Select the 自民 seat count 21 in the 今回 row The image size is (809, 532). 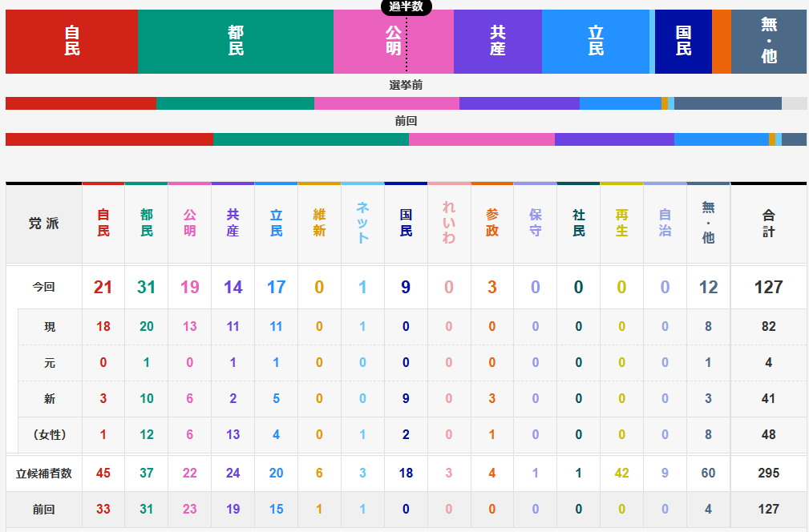point(103,287)
